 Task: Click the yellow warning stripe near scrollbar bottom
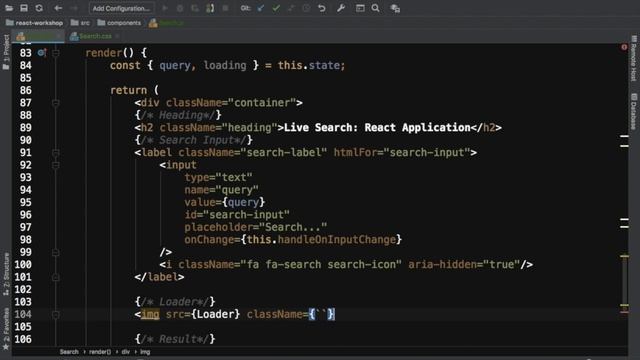tap(624, 305)
